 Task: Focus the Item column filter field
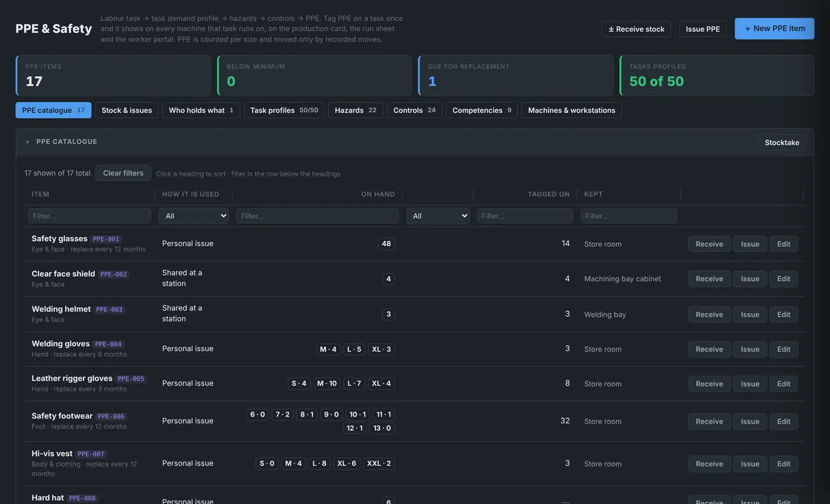[x=89, y=216]
